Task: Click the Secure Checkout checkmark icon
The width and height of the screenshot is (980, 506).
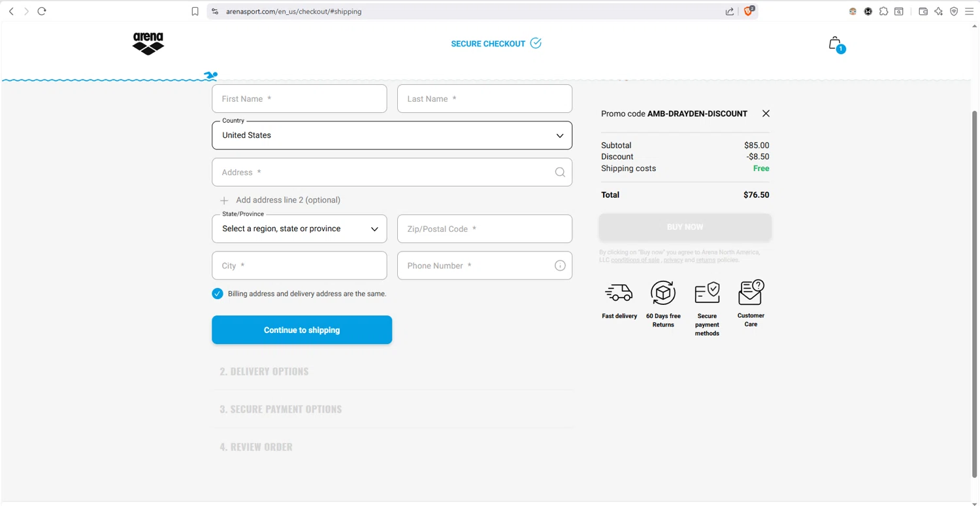Action: (536, 43)
